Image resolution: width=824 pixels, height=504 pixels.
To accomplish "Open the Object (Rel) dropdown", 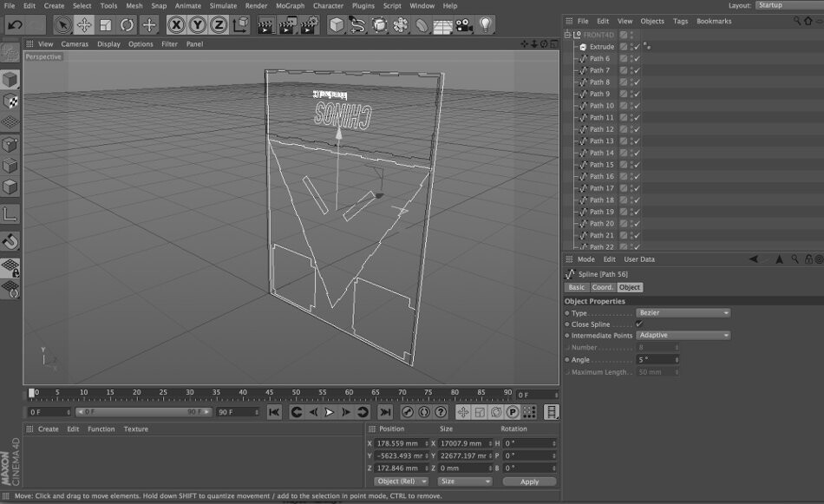I will (x=402, y=481).
